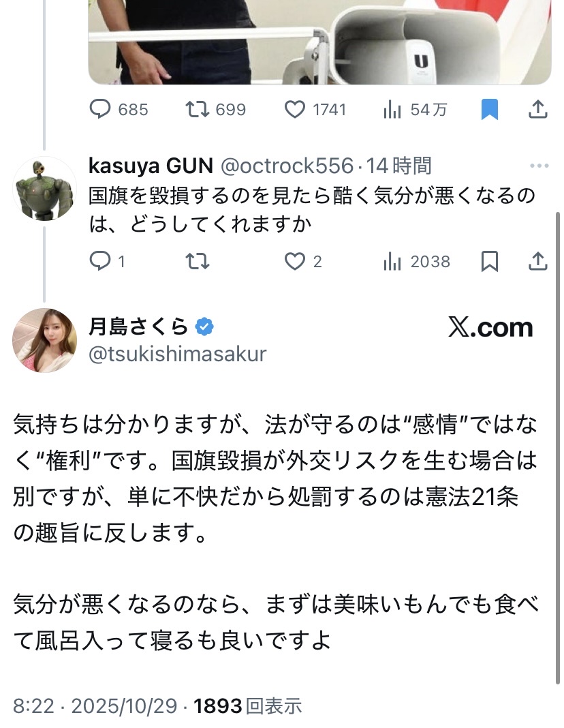
Task: Repost kasuya GUN's reply
Action: point(198,261)
